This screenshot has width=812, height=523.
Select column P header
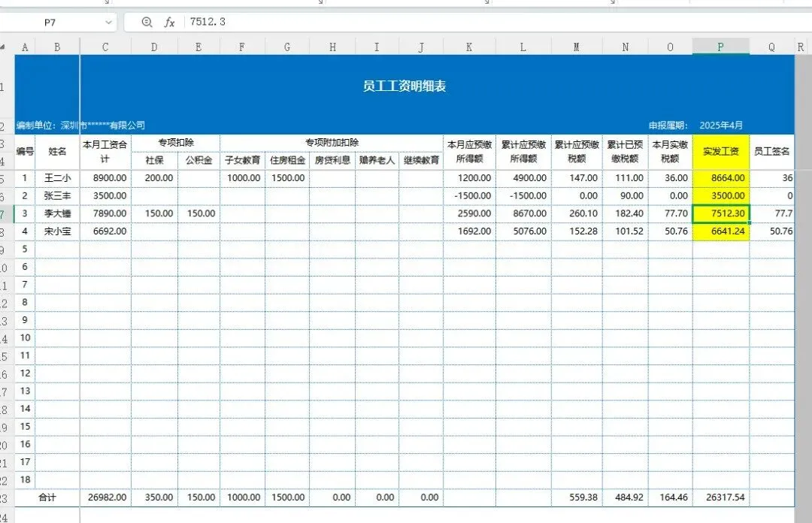(x=721, y=47)
